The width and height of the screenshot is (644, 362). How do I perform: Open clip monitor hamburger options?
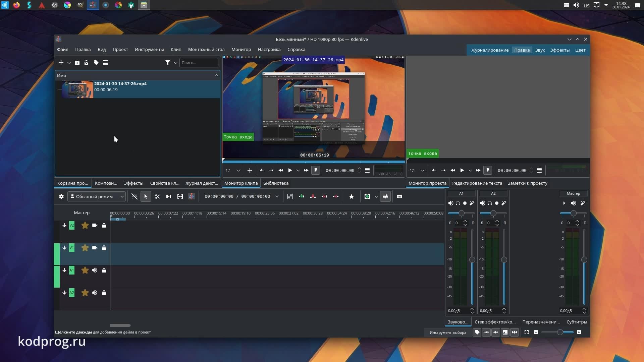[367, 170]
